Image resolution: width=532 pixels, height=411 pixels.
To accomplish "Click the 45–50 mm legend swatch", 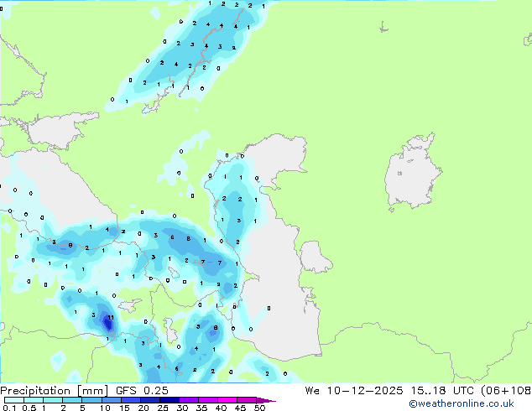I will pyautogui.click(x=247, y=400).
